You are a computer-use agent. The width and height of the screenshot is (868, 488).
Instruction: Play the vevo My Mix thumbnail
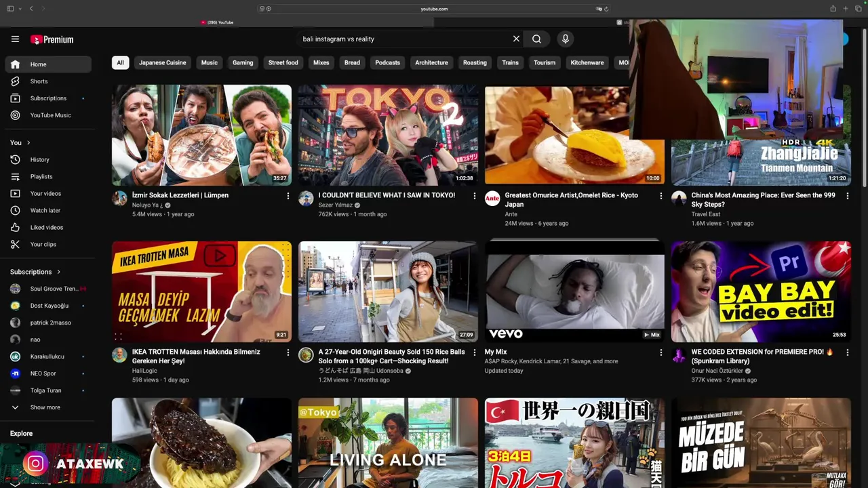coord(574,291)
